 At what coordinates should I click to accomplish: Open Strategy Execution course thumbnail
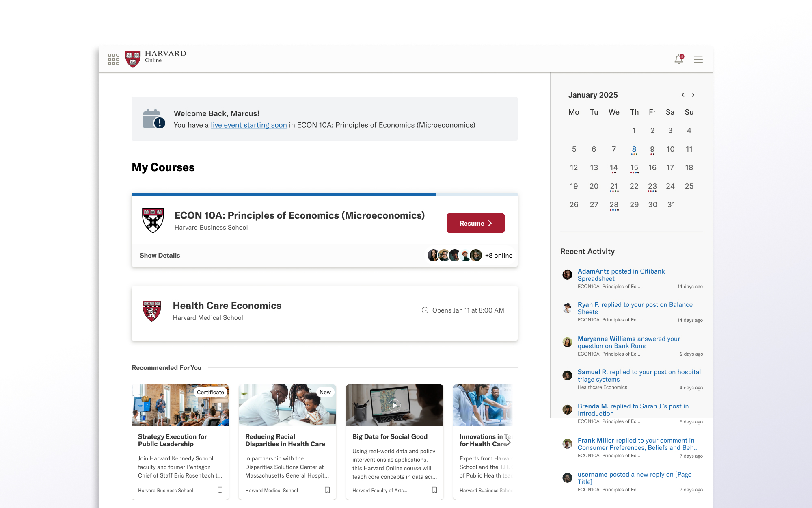pyautogui.click(x=180, y=405)
